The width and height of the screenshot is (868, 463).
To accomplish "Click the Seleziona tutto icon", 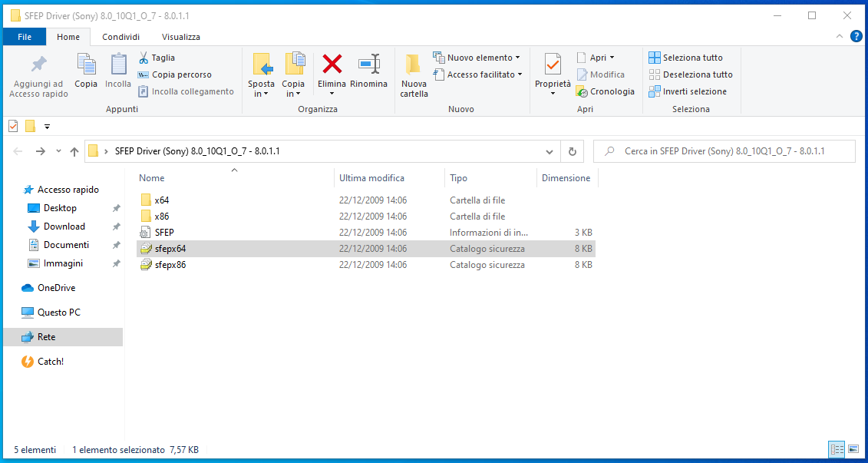I will (x=655, y=58).
